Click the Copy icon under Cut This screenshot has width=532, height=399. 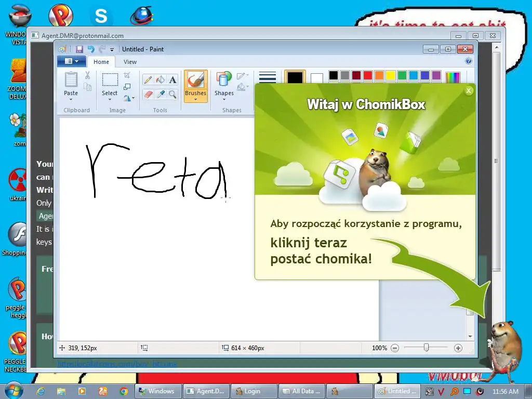tap(87, 87)
